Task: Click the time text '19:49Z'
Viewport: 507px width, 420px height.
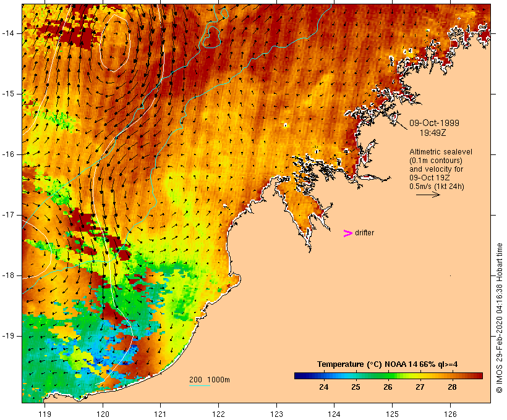Action: point(433,133)
